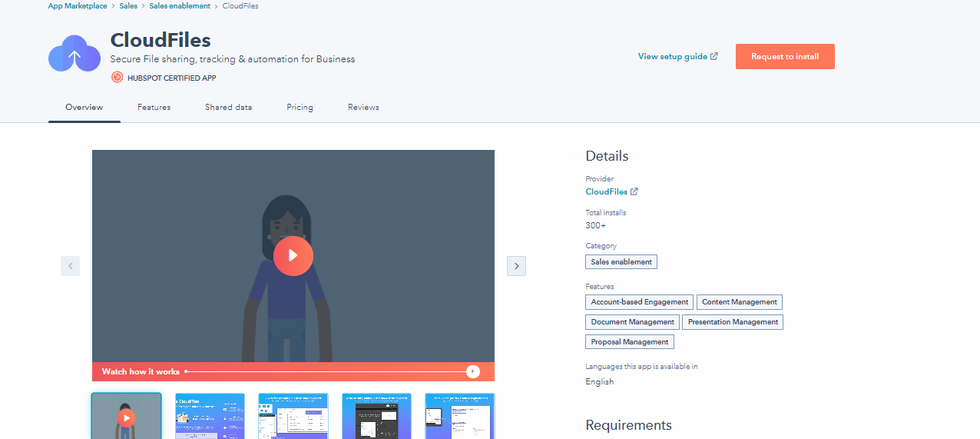Select second thumbnail showing CloudFiles slide

210,416
